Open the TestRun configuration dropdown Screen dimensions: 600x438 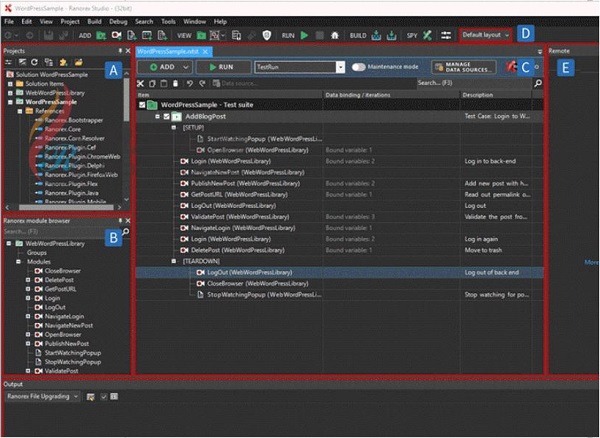click(342, 67)
